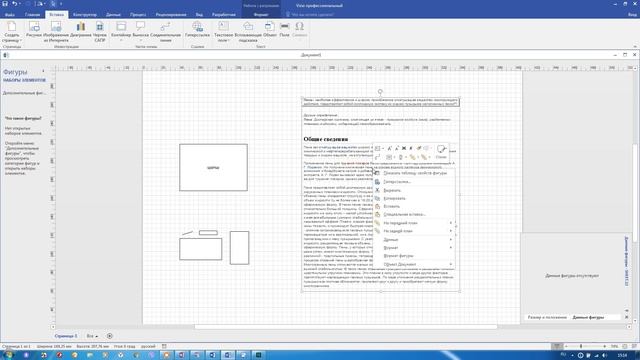The height and width of the screenshot is (360, 640).
Task: Select Формат фигуры in context menu
Action: (414, 256)
